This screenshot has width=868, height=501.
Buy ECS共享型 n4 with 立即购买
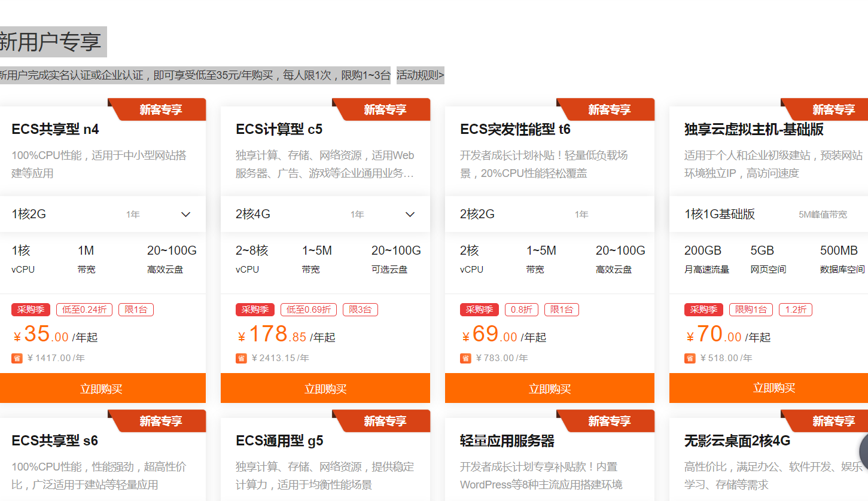103,389
